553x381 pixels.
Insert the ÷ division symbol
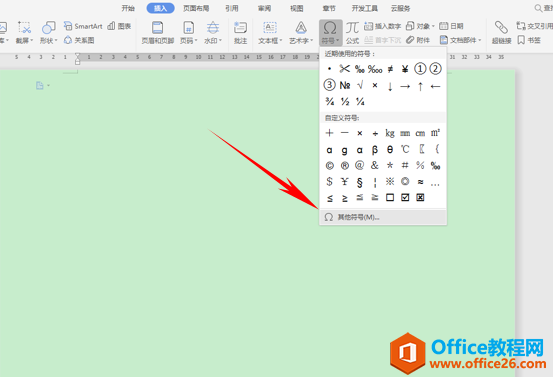click(375, 133)
